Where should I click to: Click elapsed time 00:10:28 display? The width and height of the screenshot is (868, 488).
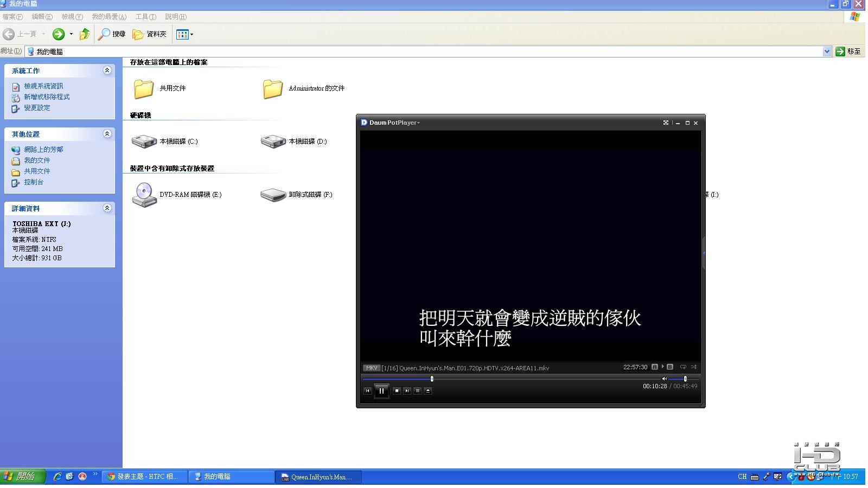[x=655, y=386]
